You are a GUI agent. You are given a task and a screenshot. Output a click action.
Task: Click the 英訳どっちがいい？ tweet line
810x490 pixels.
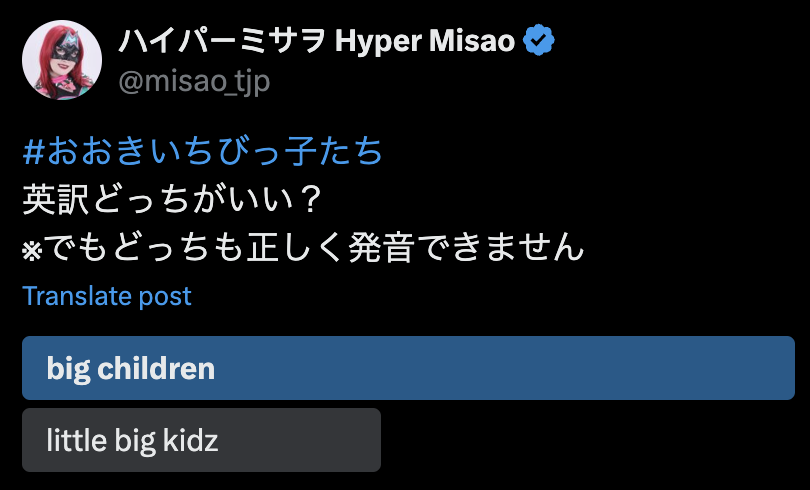pyautogui.click(x=173, y=199)
